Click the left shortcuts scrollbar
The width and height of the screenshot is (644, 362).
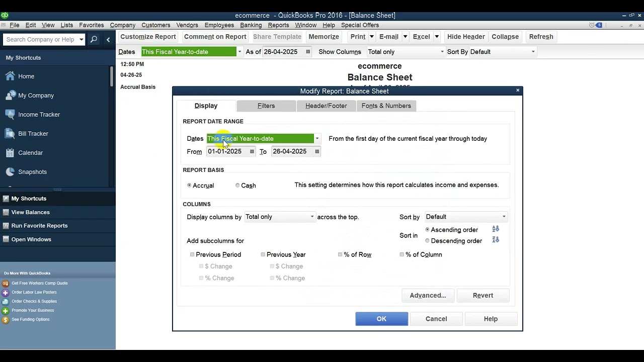[112, 76]
